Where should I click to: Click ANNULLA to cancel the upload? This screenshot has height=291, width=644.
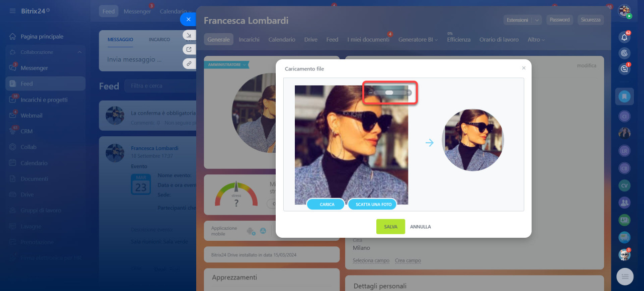click(420, 227)
